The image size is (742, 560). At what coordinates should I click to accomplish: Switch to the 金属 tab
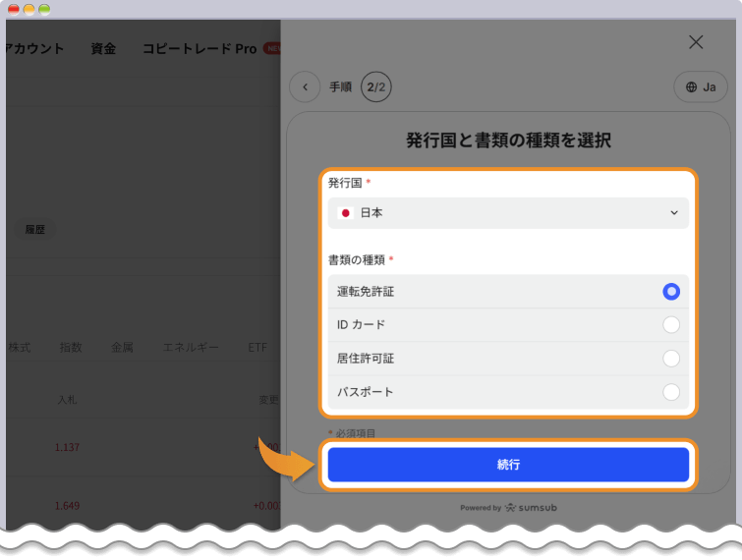pos(122,348)
